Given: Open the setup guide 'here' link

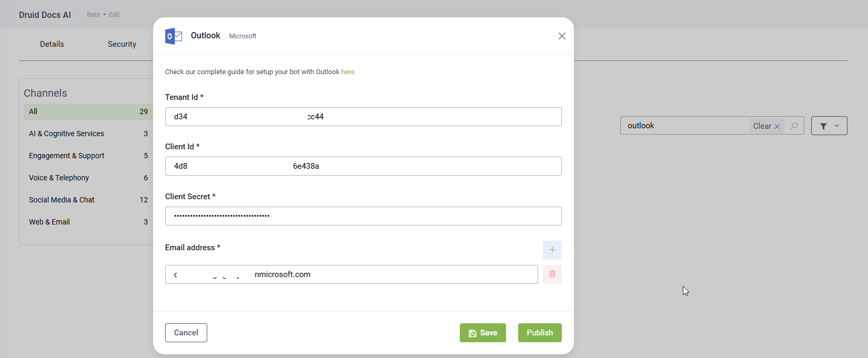Looking at the screenshot, I should pos(348,72).
